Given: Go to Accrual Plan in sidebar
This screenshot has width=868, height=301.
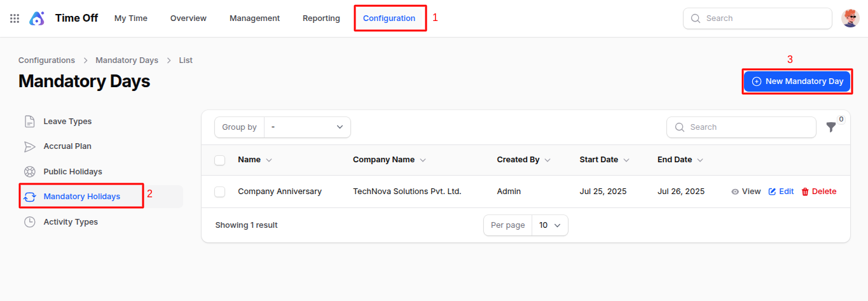Looking at the screenshot, I should coord(67,146).
